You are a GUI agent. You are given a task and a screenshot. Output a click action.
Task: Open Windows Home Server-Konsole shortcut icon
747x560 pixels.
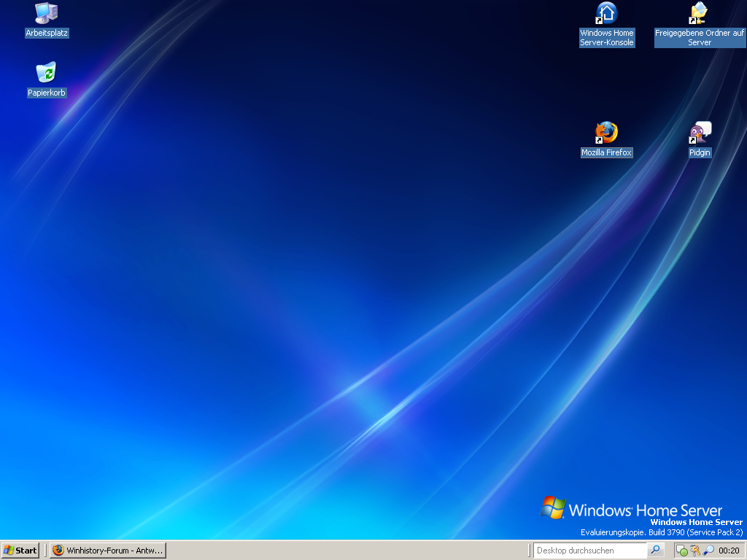[x=606, y=13]
